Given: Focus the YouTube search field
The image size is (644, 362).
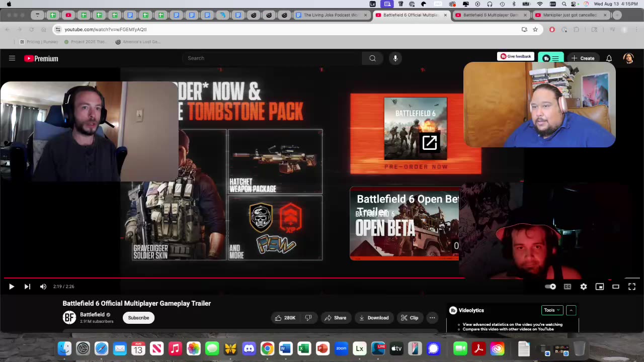Looking at the screenshot, I should [x=272, y=58].
